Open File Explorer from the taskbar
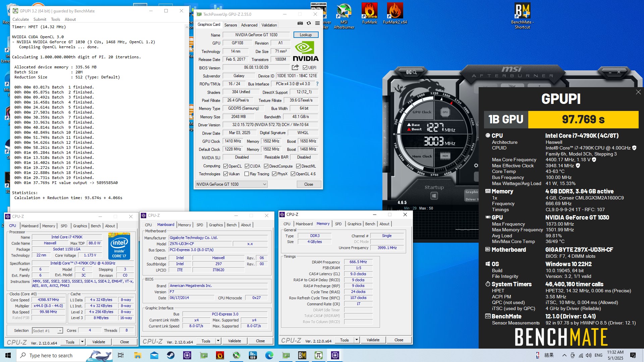This screenshot has height=362, width=644. [138, 355]
